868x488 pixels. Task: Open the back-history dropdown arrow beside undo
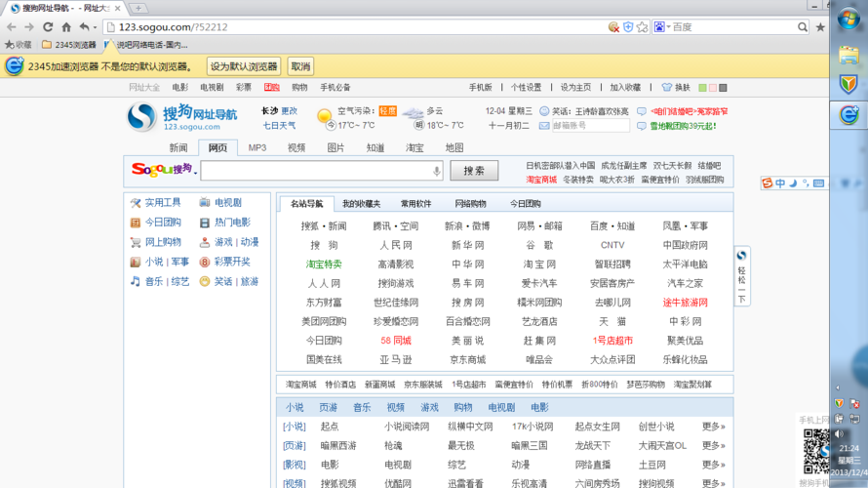coord(95,27)
